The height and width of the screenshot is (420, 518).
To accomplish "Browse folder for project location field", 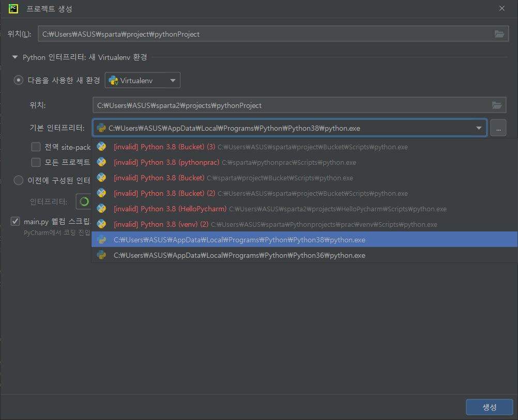I will pyautogui.click(x=499, y=34).
